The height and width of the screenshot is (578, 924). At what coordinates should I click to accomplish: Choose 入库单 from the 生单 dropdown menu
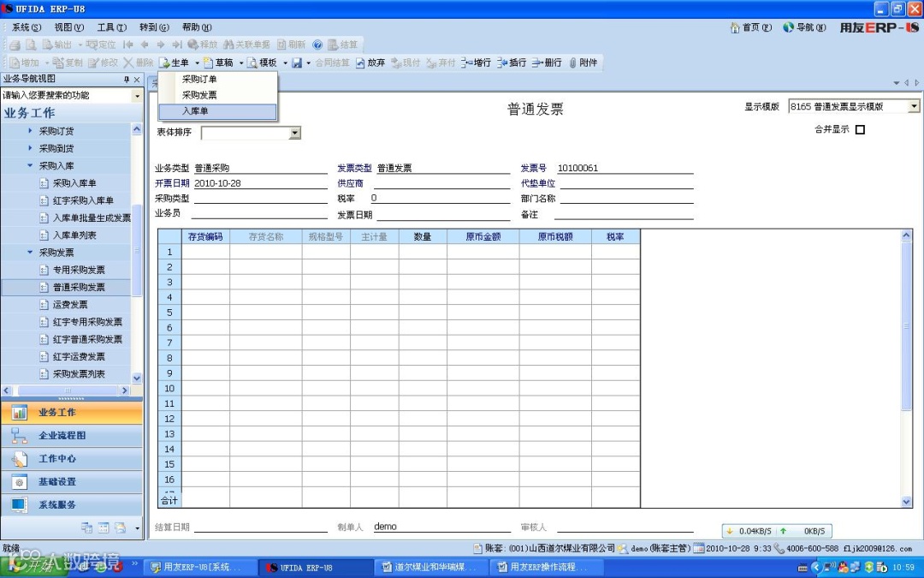(217, 111)
